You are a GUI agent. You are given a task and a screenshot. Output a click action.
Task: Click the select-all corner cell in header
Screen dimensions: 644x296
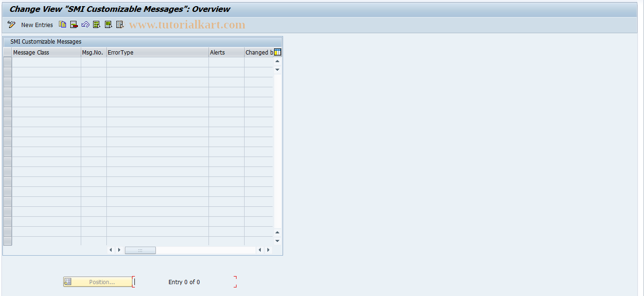tap(8, 53)
